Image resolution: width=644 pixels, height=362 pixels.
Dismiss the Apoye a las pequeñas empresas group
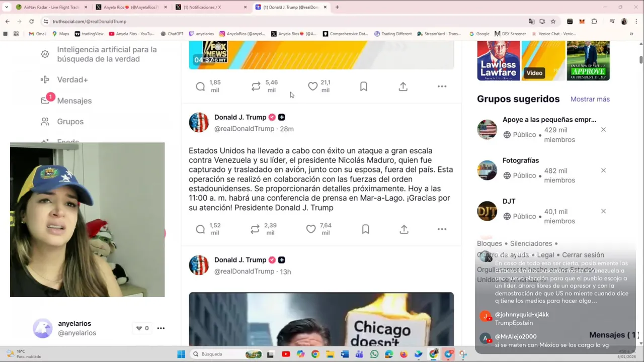click(x=603, y=130)
